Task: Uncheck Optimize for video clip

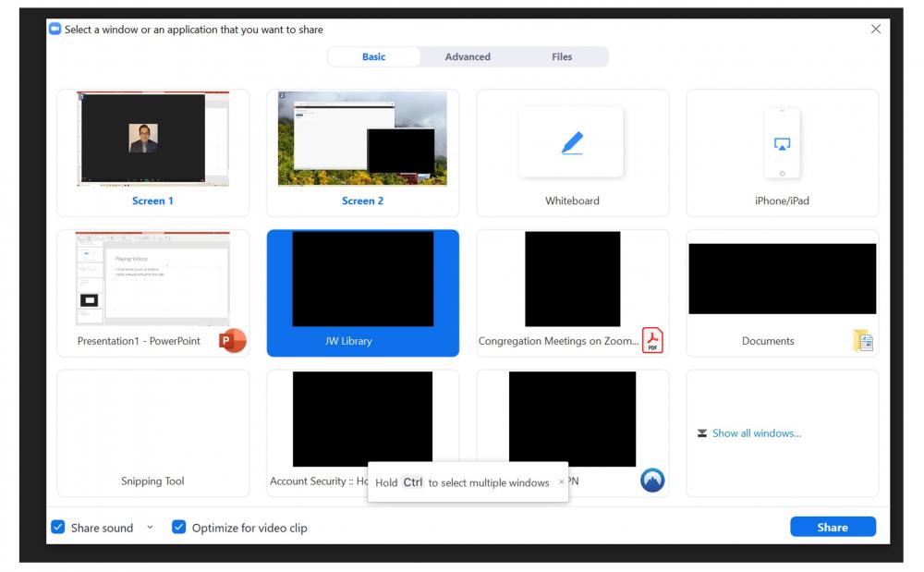Action: 179,528
